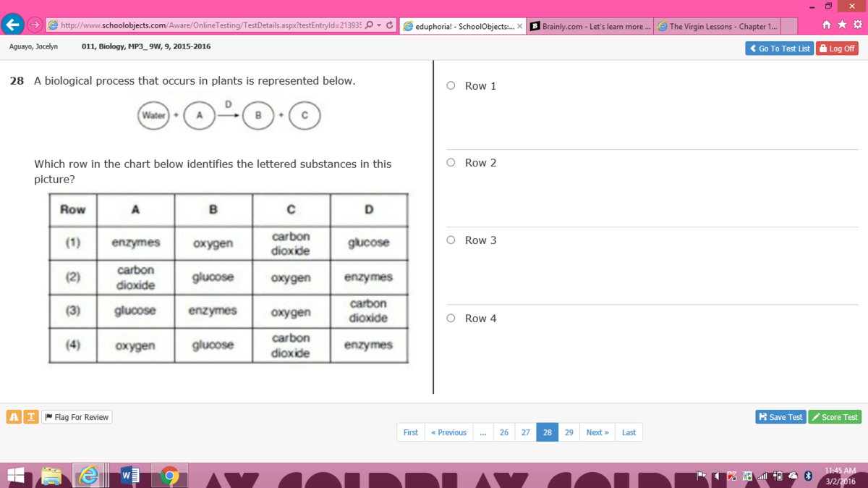Click the search magnifier in address bar
868x488 pixels.
pos(370,25)
